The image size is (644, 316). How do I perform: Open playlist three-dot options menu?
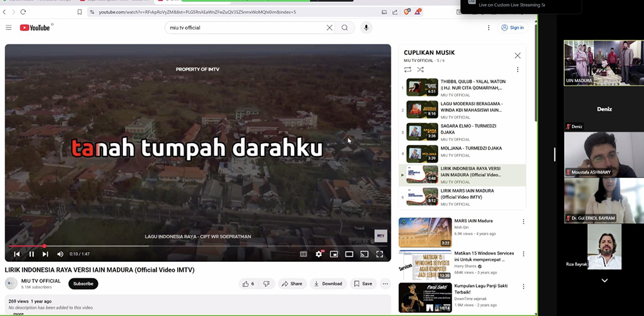tap(517, 70)
